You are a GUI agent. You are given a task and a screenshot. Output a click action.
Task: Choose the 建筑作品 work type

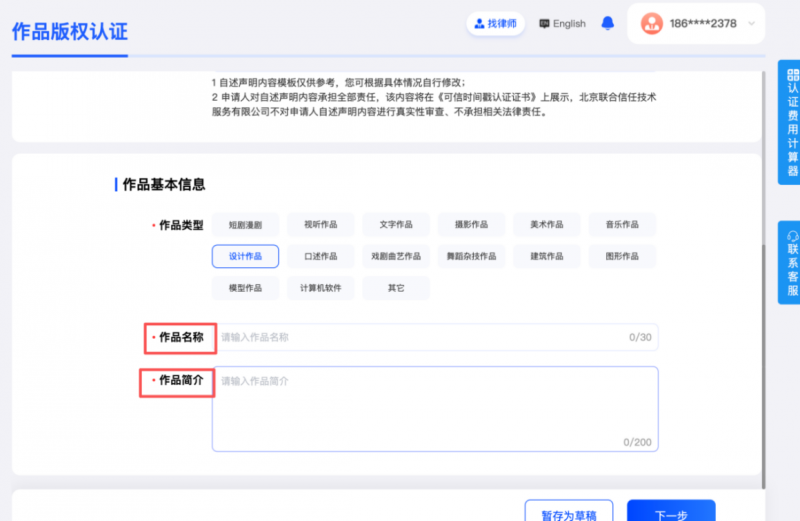pyautogui.click(x=546, y=257)
